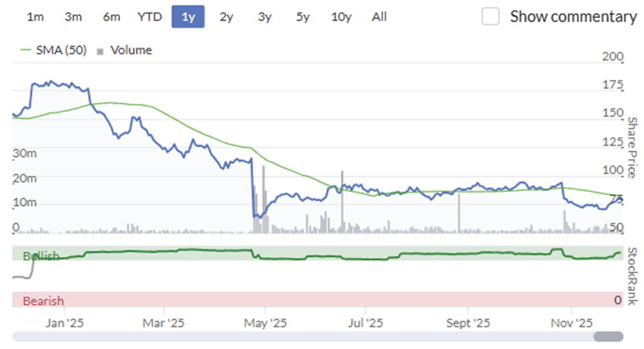The height and width of the screenshot is (349, 644).
Task: Click the 125 price axis value
Action: [612, 142]
